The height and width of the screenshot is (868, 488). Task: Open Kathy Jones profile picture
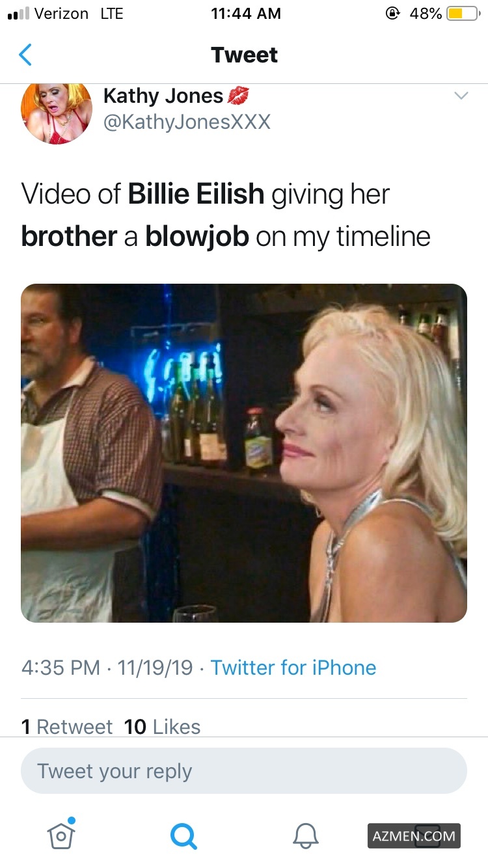[x=57, y=113]
